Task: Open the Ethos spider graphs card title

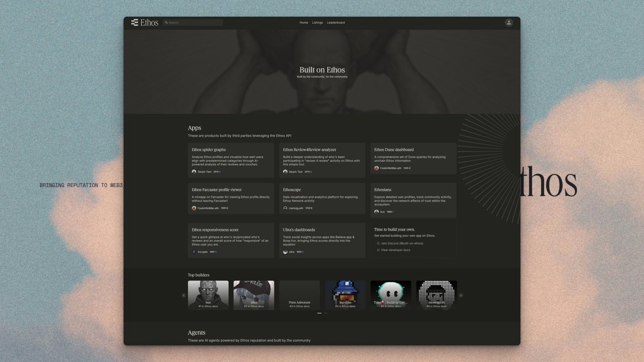Action: click(x=209, y=150)
